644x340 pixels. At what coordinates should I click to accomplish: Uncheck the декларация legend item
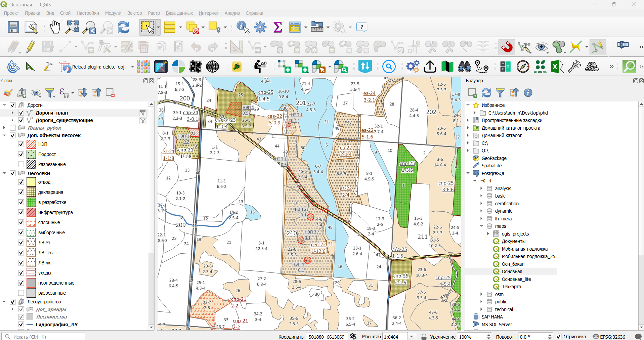(x=21, y=192)
